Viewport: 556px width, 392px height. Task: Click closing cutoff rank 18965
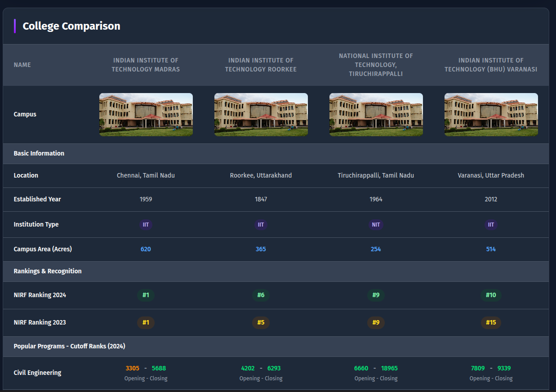click(x=389, y=368)
